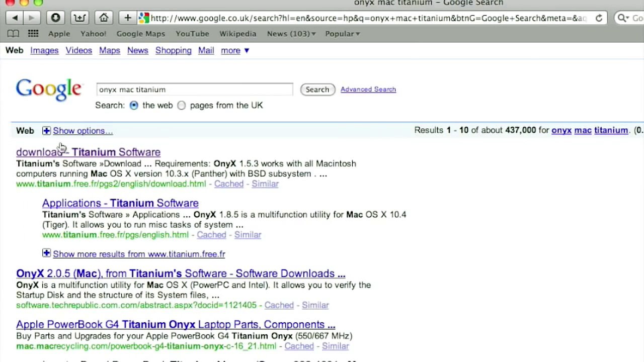Open the "download - Titanium Software" result

coord(89,152)
